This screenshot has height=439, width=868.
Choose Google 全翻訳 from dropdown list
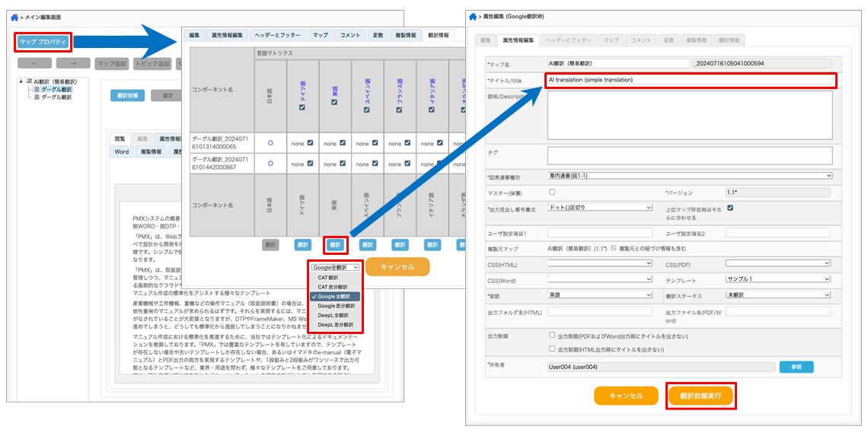[x=335, y=297]
